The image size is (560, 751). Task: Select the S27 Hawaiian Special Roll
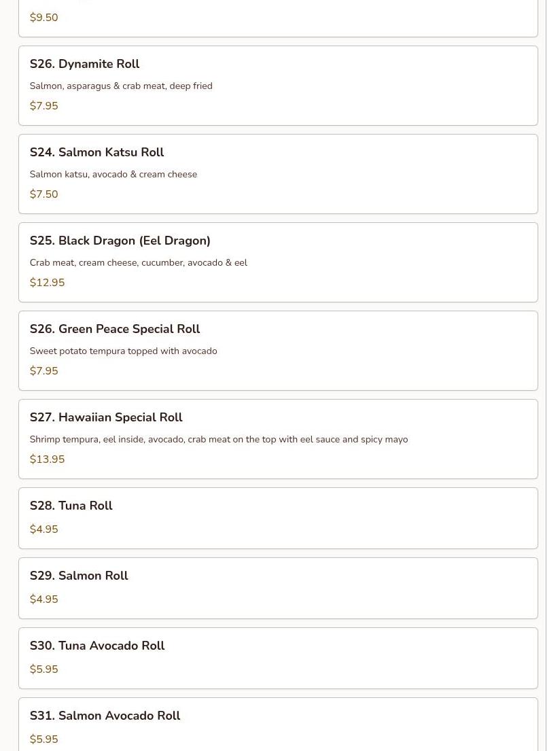pyautogui.click(x=106, y=417)
